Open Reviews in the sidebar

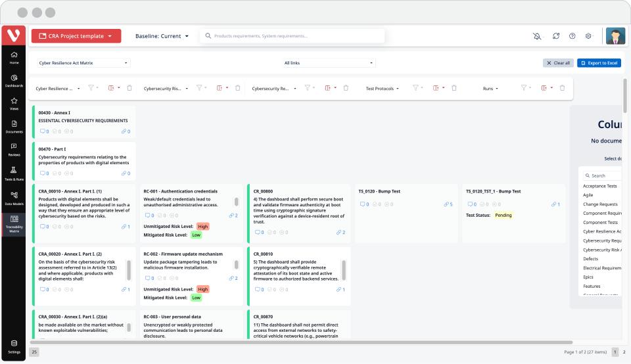[x=14, y=150]
